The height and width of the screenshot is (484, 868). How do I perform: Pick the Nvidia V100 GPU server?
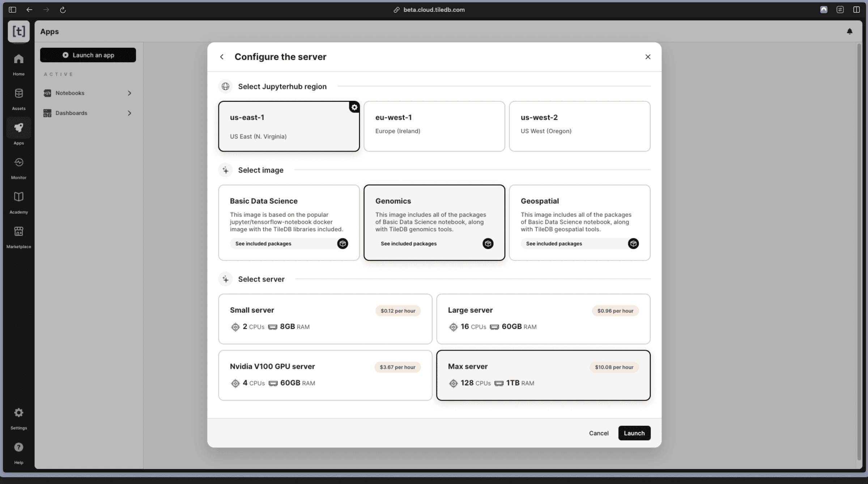[x=325, y=375]
